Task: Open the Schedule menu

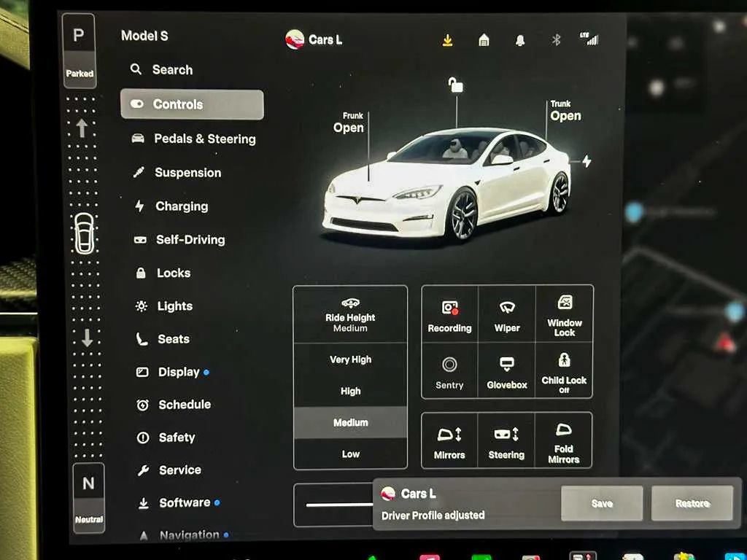Action: (x=174, y=405)
